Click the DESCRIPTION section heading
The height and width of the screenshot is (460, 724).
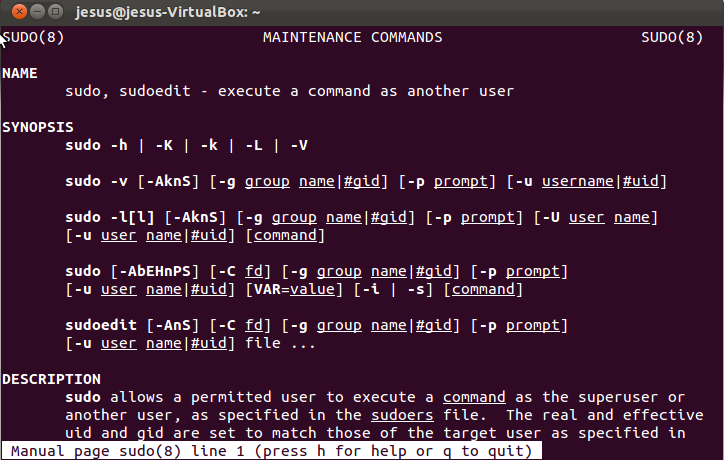pos(52,379)
